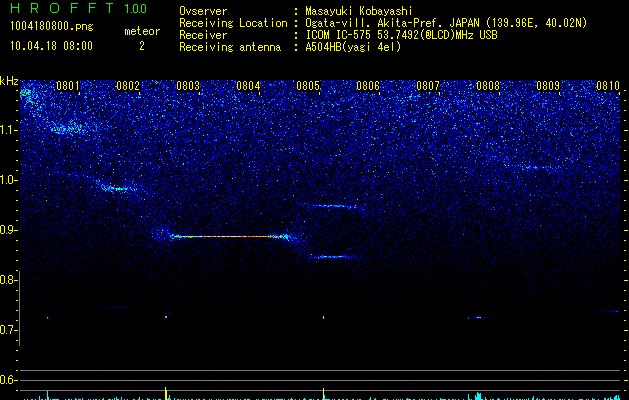Click the 0810 time marker

tap(608, 86)
